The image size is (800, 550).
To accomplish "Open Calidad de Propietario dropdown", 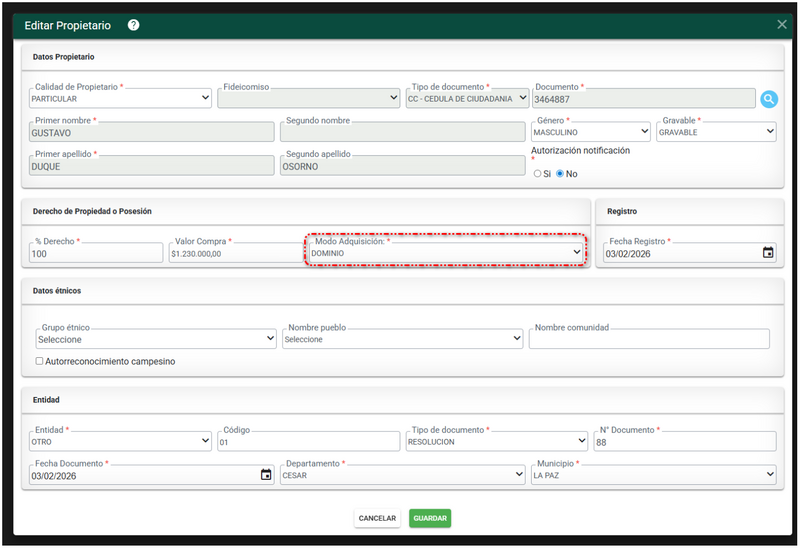I will coord(120,98).
